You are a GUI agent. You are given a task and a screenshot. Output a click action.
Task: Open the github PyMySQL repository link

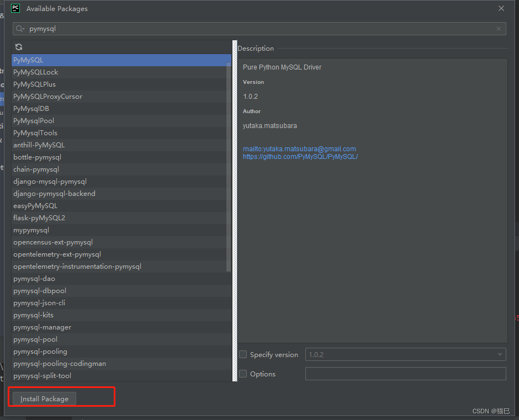(300, 157)
